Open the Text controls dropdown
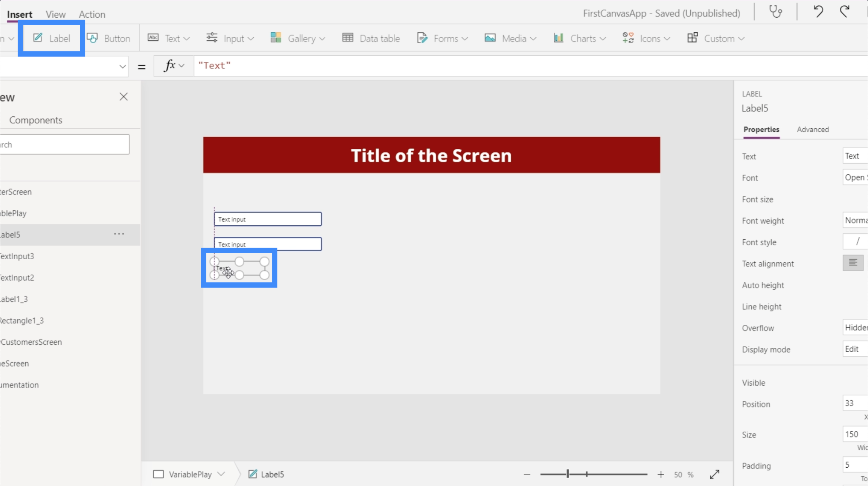 click(x=169, y=38)
